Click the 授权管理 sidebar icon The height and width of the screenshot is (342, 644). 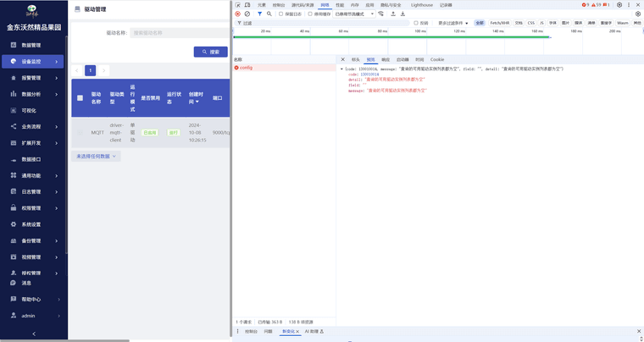(14, 273)
